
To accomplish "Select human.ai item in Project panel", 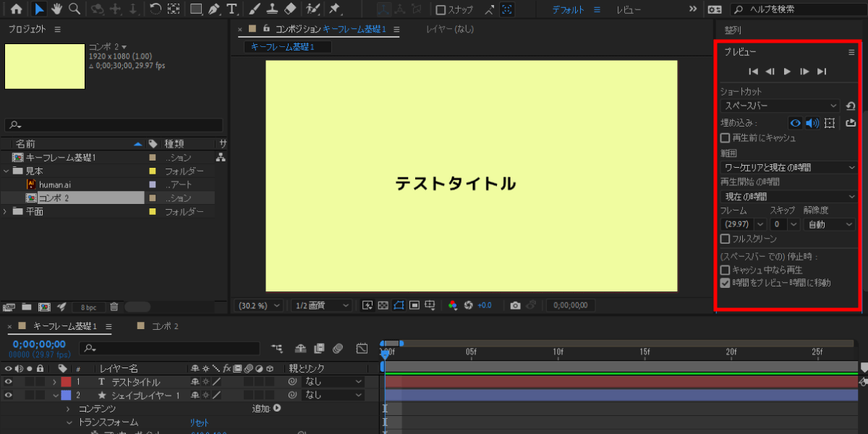I will point(55,184).
